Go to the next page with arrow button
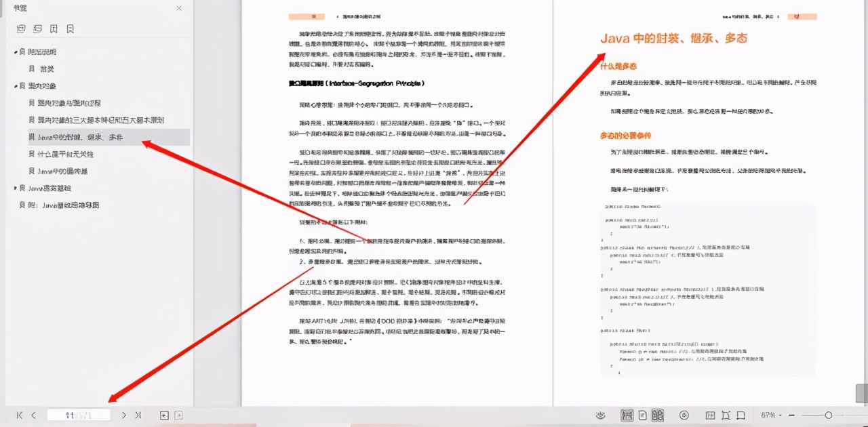 tap(124, 415)
